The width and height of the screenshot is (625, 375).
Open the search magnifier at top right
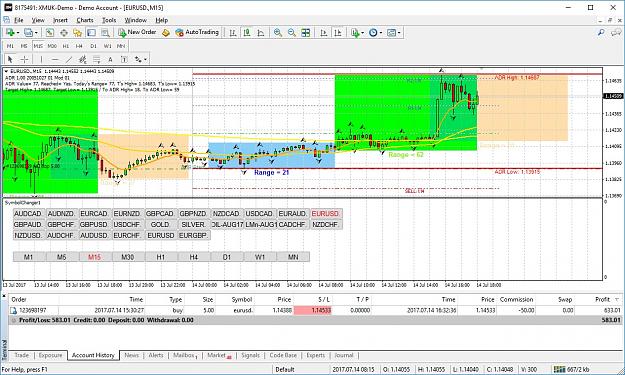pyautogui.click(x=601, y=33)
